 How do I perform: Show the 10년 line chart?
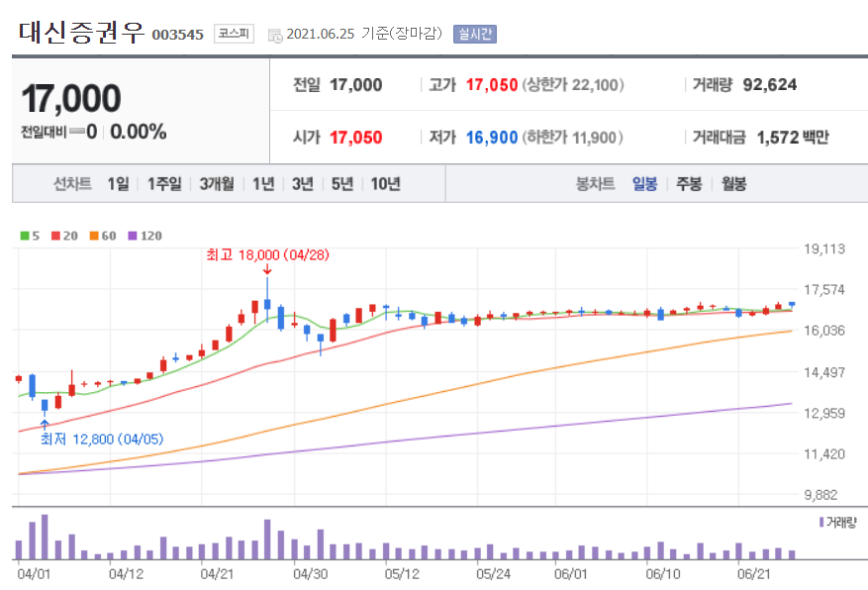385,184
